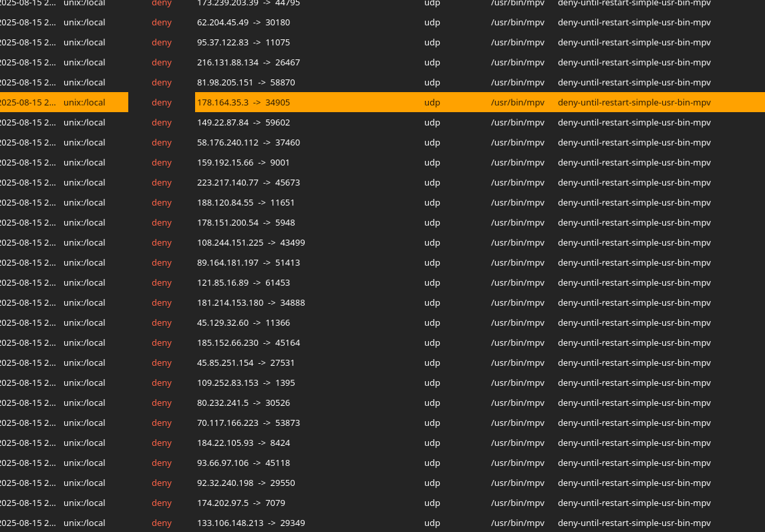Click timestamp in 45.85.251.154 row
Viewport: 765px width, 532px height.
click(x=28, y=362)
